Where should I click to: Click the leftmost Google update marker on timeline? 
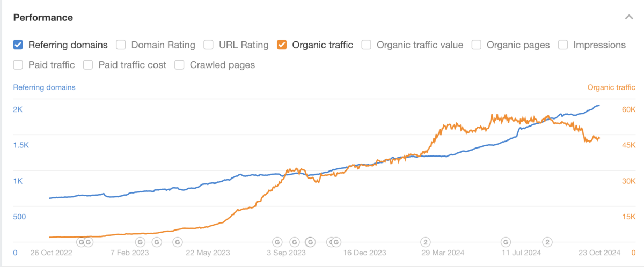[81, 242]
